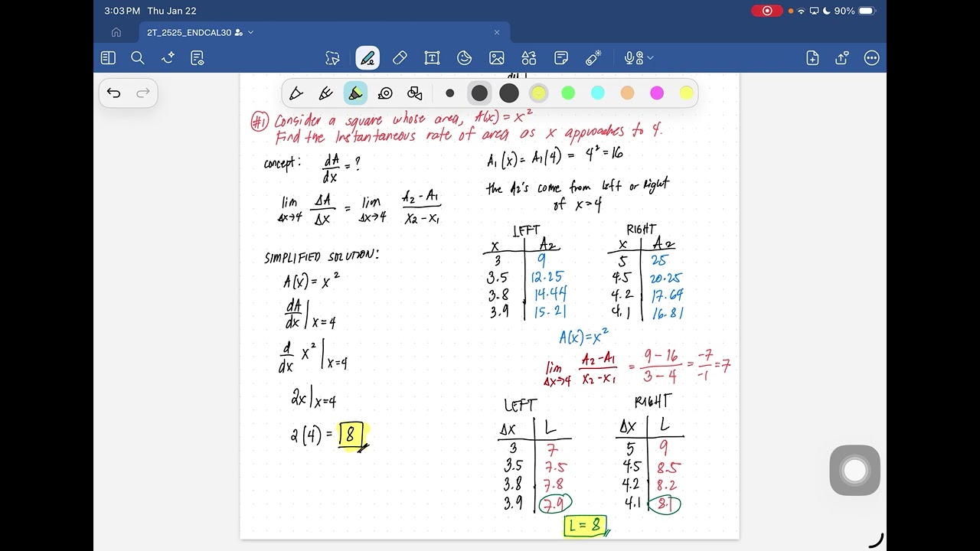Tap the highlighted answer 8 box
The width and height of the screenshot is (980, 551).
tap(350, 435)
